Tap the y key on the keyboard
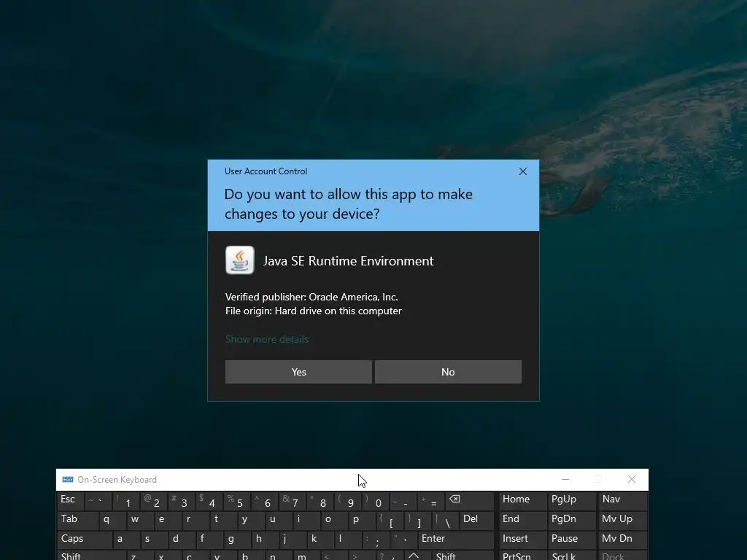This screenshot has width=747, height=560. coord(251,520)
